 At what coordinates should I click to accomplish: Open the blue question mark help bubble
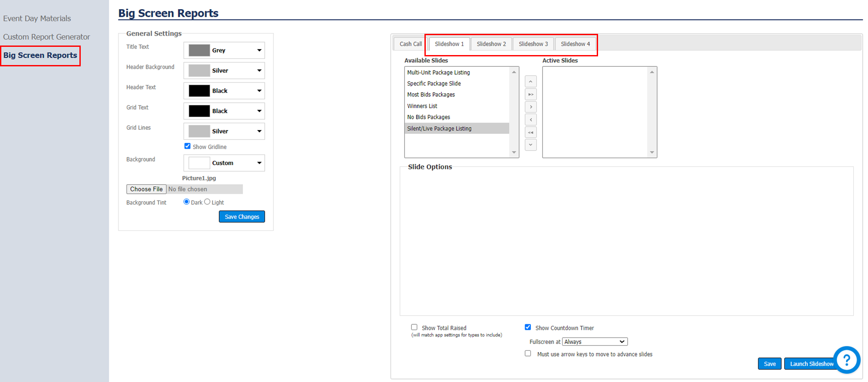coord(846,359)
